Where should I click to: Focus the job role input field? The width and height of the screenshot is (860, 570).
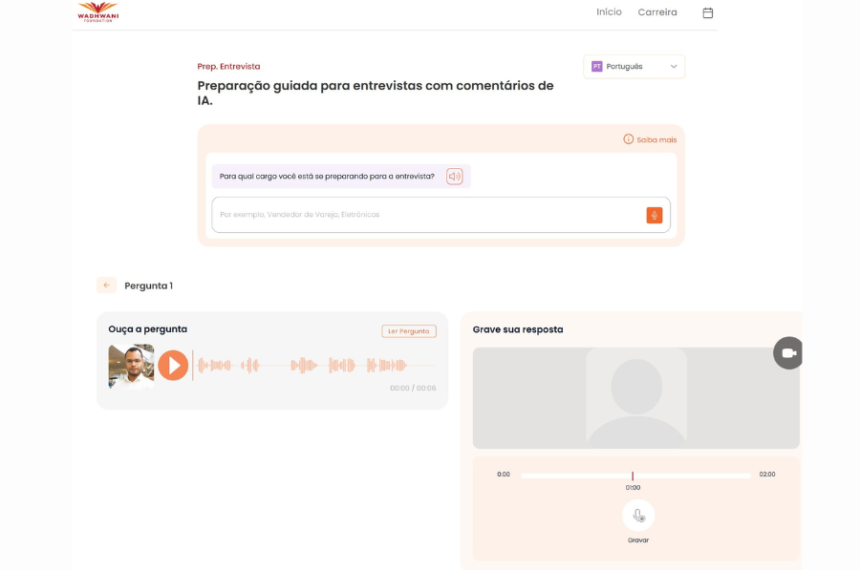click(441, 215)
